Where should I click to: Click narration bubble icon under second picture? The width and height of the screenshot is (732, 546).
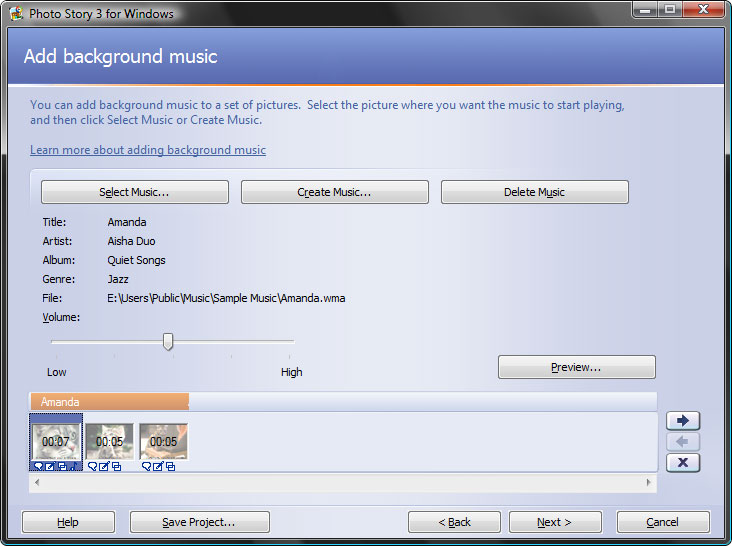(x=92, y=466)
